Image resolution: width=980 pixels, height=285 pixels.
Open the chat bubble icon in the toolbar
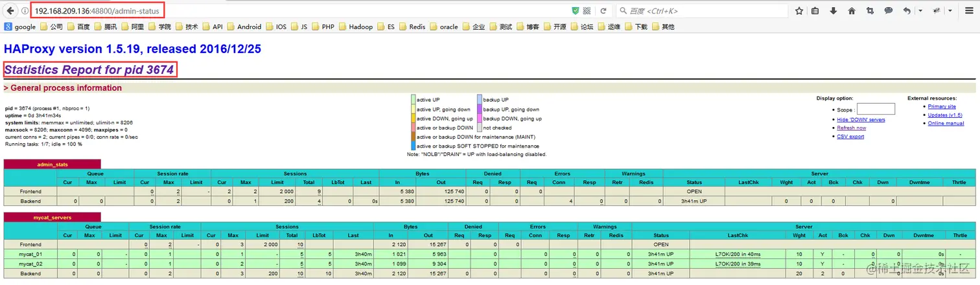pyautogui.click(x=889, y=11)
